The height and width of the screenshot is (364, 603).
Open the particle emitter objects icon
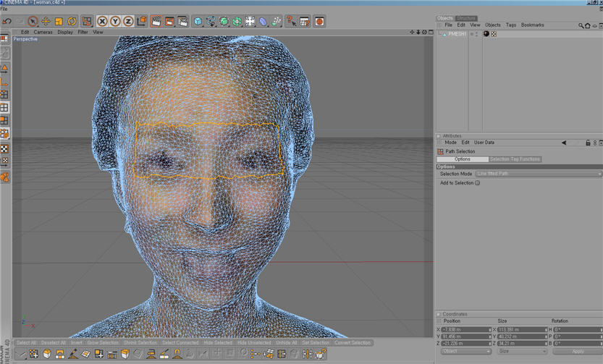(x=276, y=22)
